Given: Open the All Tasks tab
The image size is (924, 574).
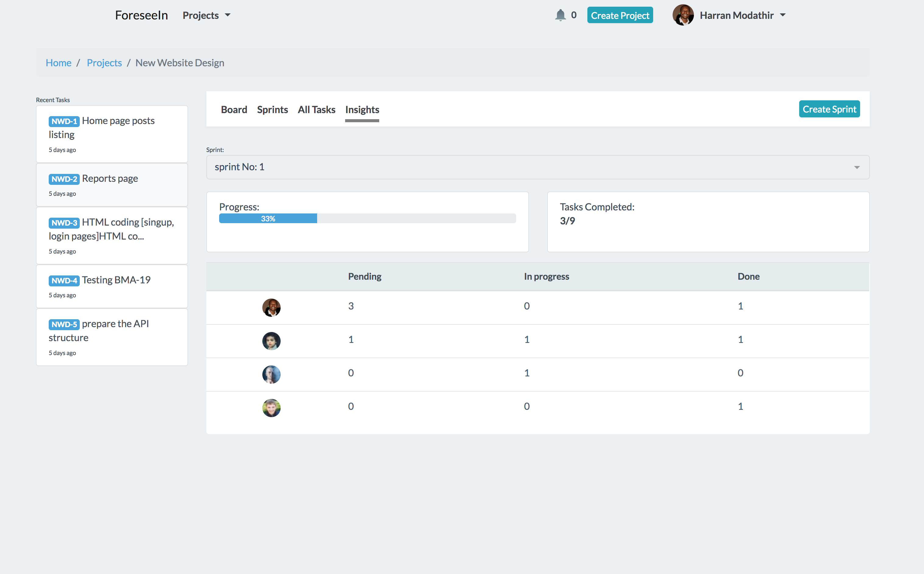Looking at the screenshot, I should (316, 110).
